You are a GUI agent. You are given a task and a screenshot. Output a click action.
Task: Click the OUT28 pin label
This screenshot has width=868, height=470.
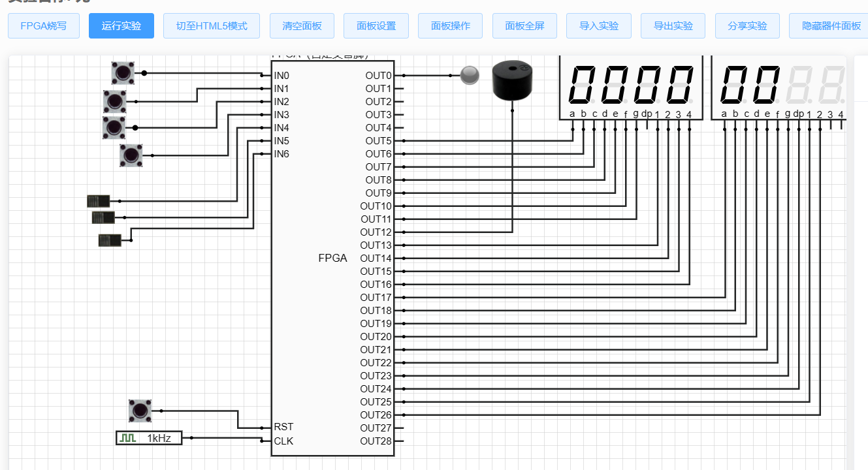click(x=376, y=441)
